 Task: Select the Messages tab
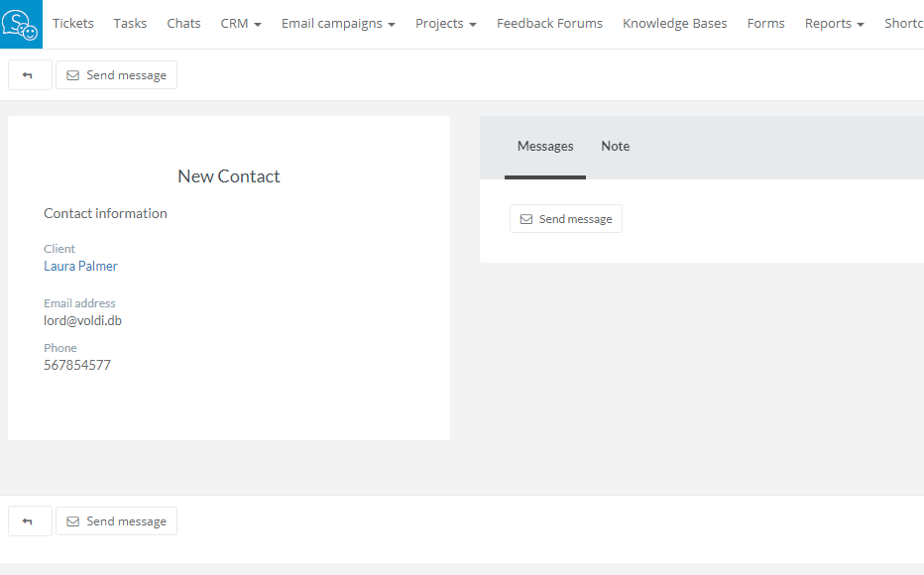tap(545, 147)
